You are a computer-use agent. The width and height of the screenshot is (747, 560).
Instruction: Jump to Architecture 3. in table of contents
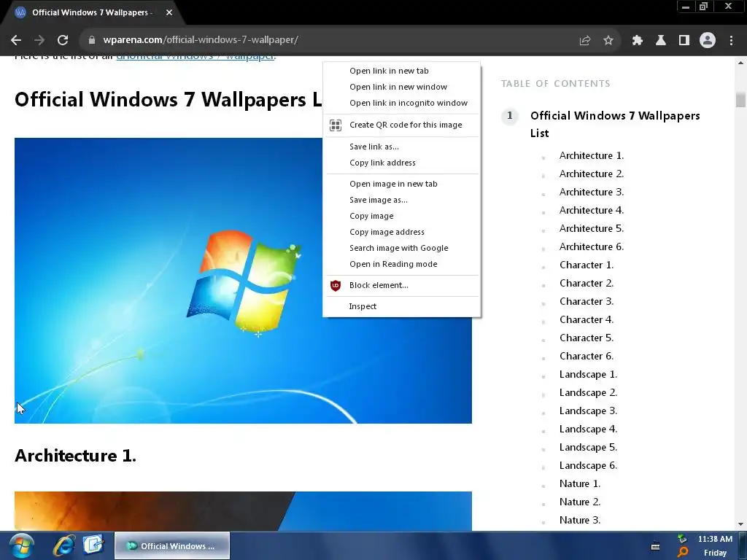pos(591,192)
